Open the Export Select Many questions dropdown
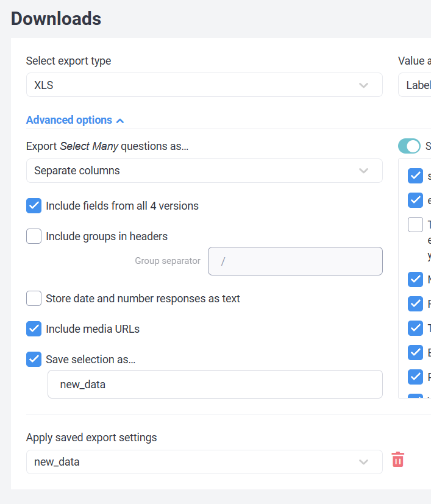 coord(195,171)
